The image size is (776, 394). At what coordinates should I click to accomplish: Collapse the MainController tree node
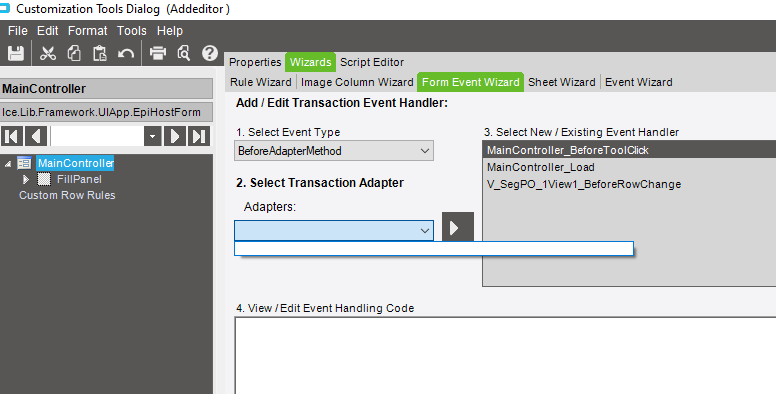8,163
